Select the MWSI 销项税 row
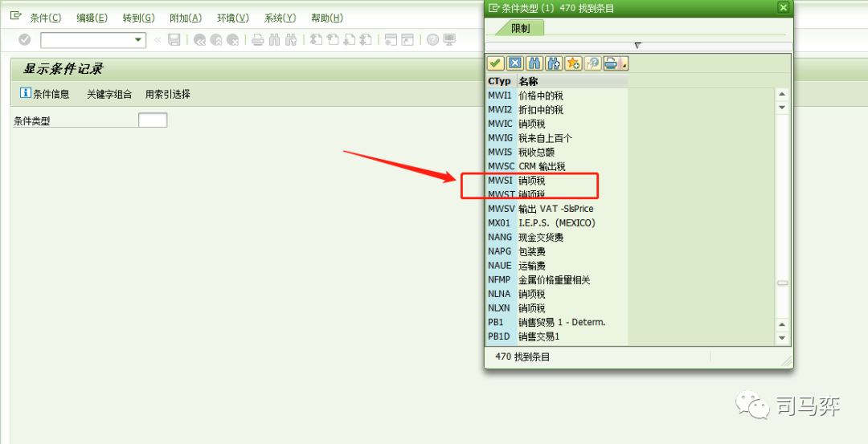The width and height of the screenshot is (868, 444). [557, 181]
